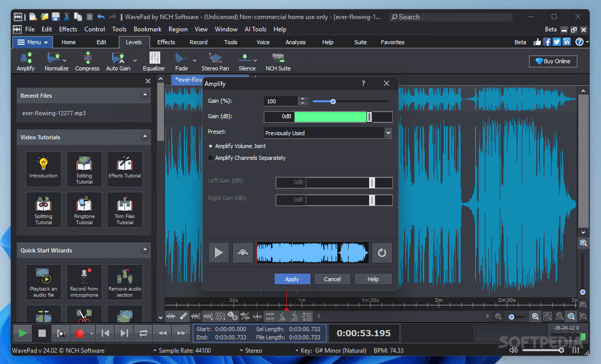Viewport: 601px width, 364px height.
Task: Click the Gain (%) value field
Action: (281, 101)
